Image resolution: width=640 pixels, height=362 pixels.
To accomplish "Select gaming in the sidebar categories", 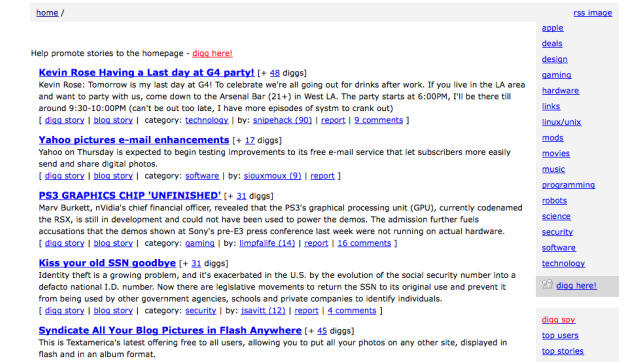I will click(557, 75).
